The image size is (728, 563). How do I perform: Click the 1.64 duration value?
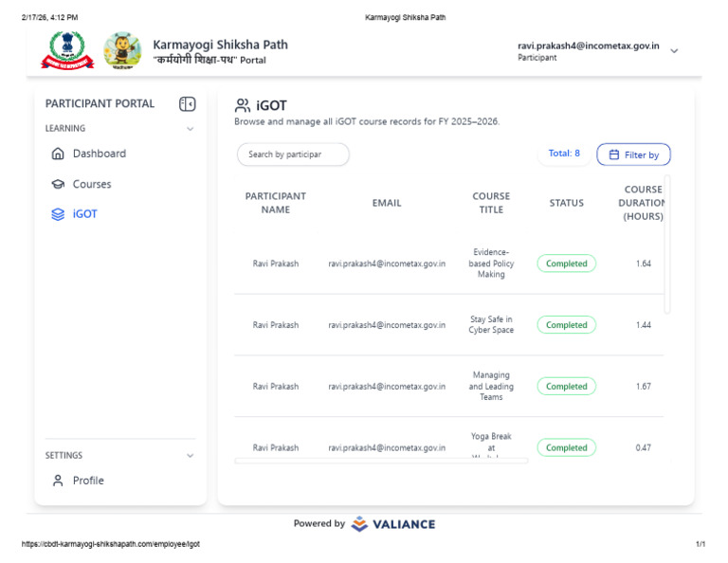click(643, 263)
